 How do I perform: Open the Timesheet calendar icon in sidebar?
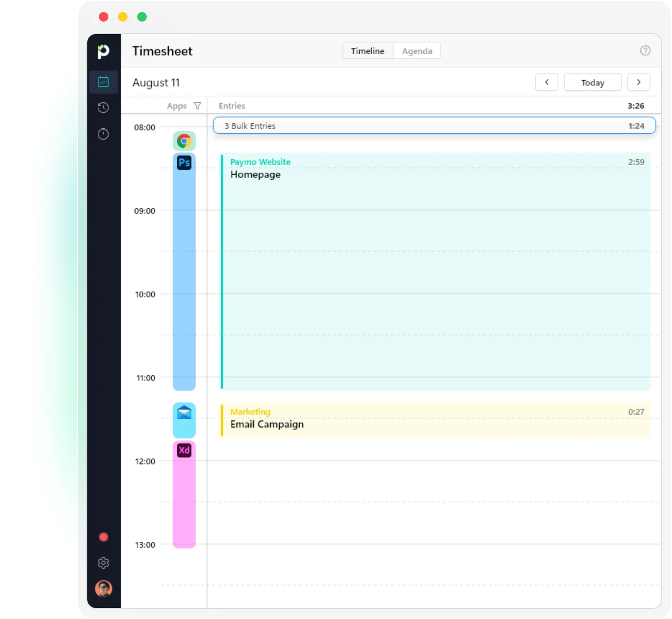click(103, 82)
